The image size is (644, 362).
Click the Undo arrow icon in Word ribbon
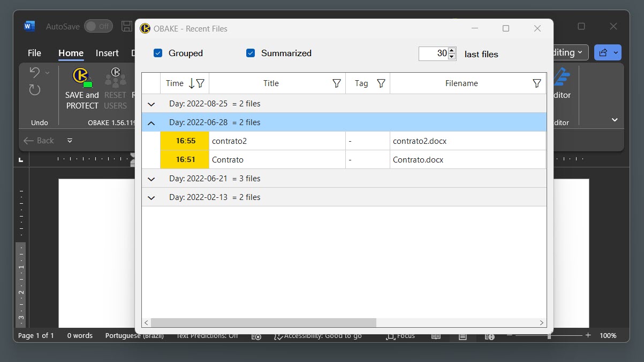tap(35, 72)
